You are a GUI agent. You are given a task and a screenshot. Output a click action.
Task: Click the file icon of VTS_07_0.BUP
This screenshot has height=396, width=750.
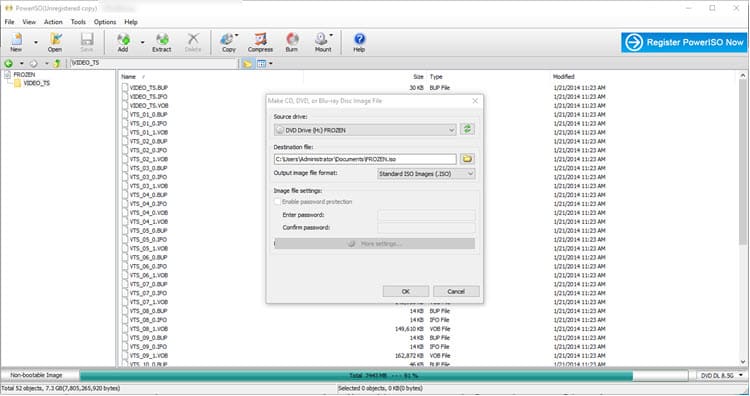pos(125,285)
